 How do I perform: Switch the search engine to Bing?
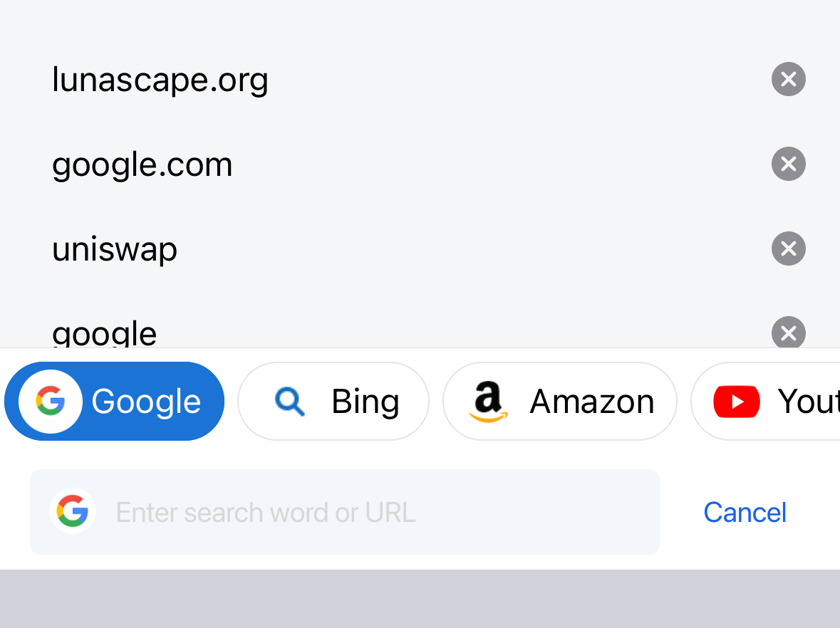333,401
